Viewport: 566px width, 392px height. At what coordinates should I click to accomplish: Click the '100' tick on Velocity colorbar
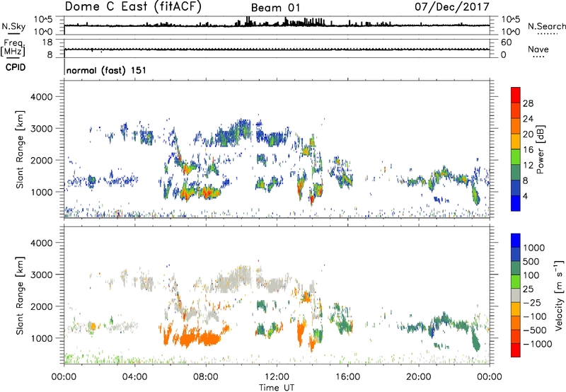coord(531,275)
